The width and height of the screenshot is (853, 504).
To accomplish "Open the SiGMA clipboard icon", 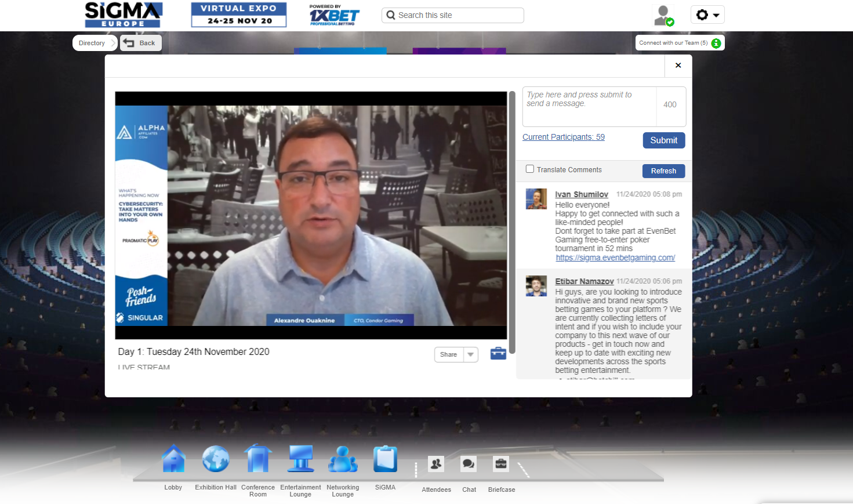I will point(385,459).
